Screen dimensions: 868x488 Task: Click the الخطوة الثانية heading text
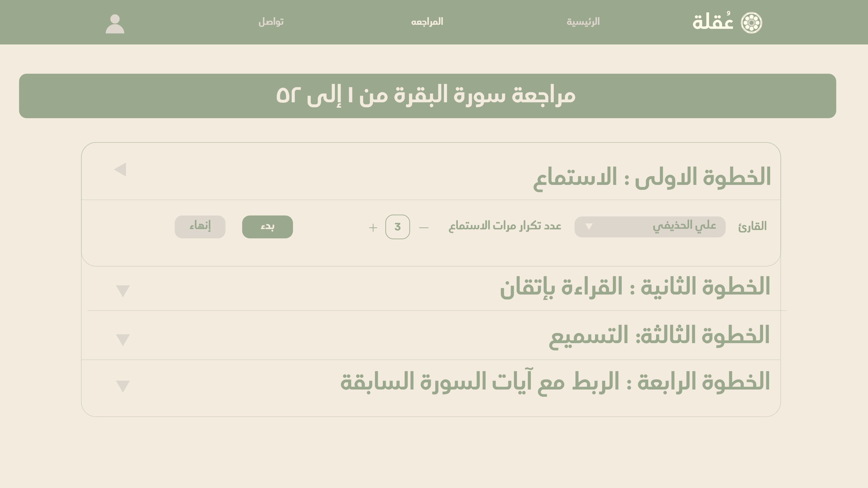(x=635, y=287)
